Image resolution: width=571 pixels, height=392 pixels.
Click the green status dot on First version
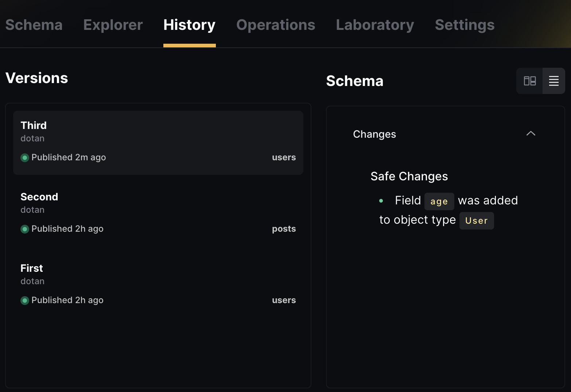[x=24, y=300]
